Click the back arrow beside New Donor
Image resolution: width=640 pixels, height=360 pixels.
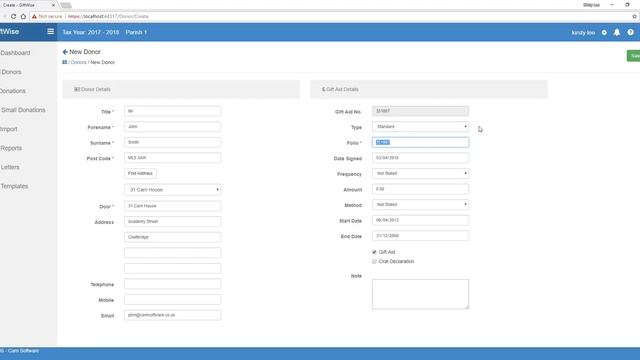pyautogui.click(x=65, y=52)
